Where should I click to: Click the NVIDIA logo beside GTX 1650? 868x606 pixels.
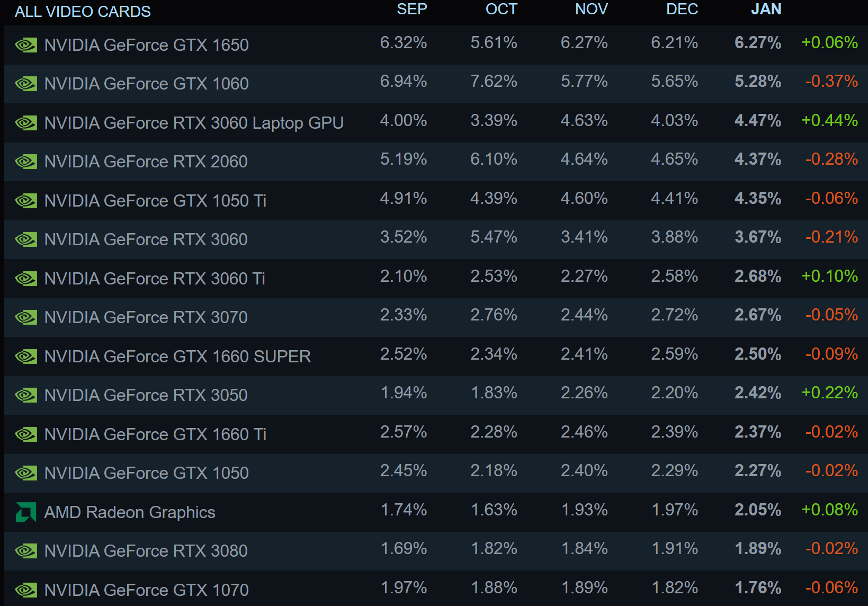25,45
